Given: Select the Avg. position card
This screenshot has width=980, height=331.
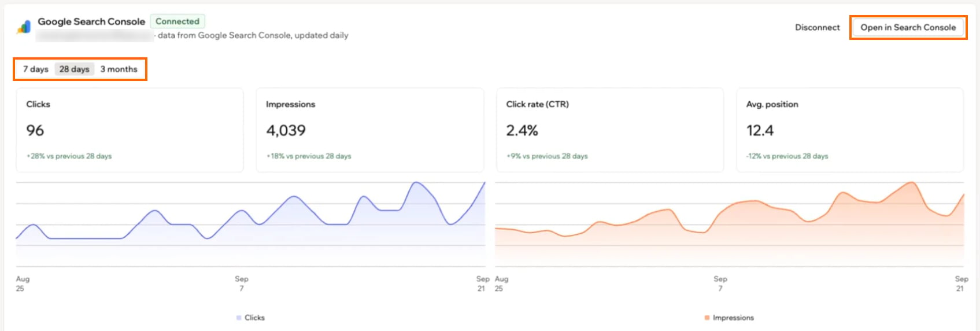Looking at the screenshot, I should click(850, 130).
